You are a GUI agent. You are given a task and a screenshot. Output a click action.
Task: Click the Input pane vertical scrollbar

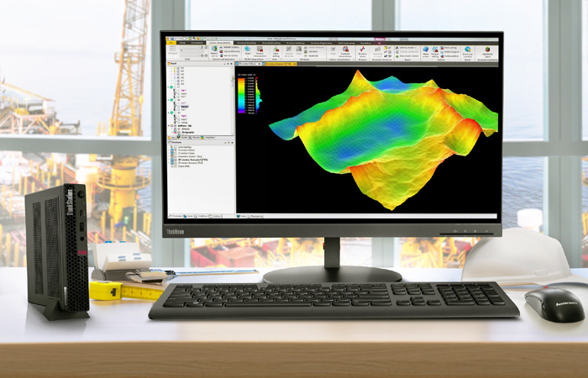click(233, 101)
